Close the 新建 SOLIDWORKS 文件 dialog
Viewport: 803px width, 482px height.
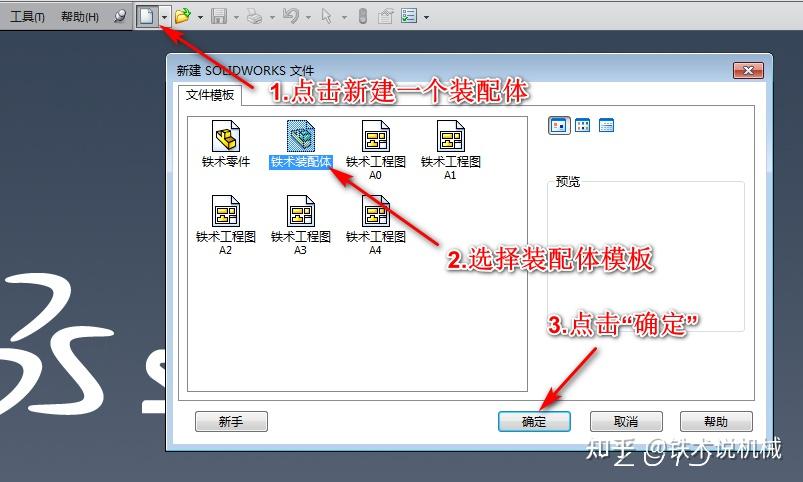(748, 70)
